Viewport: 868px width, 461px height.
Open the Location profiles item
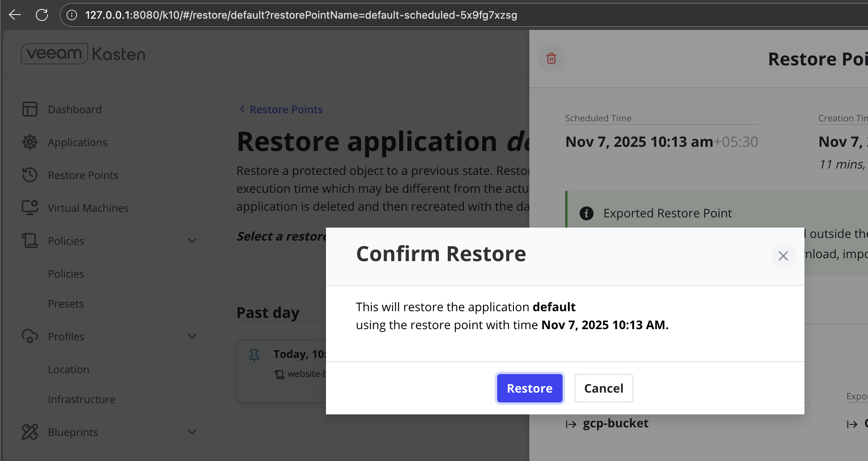tap(68, 369)
